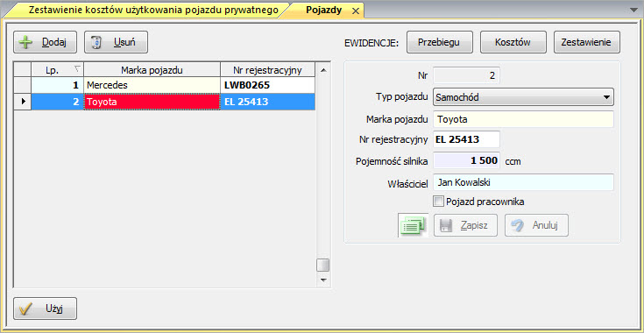Select the EL 25413 cell in the table
Image resolution: width=644 pixels, height=333 pixels.
point(268,102)
